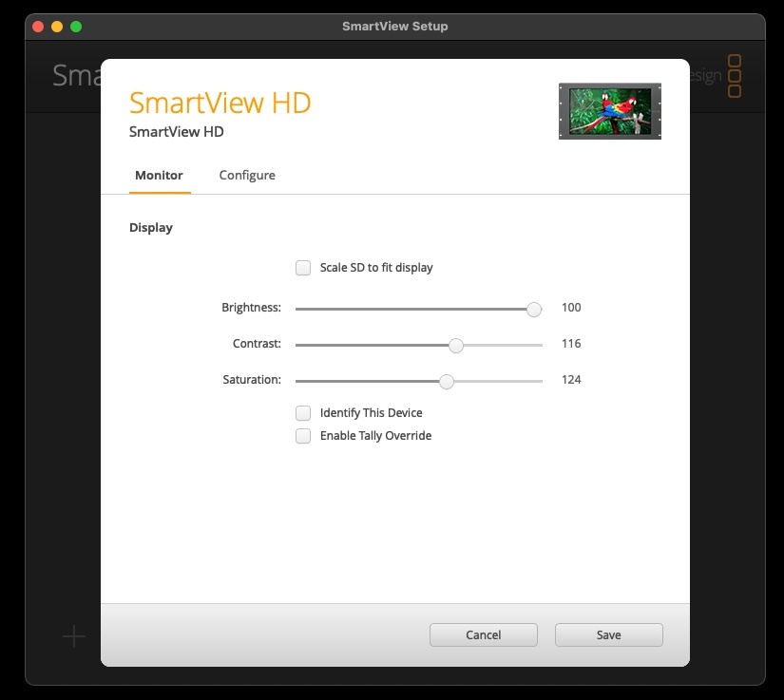Click the Saturation value 124
Screen dimensions: 784x700
[571, 379]
